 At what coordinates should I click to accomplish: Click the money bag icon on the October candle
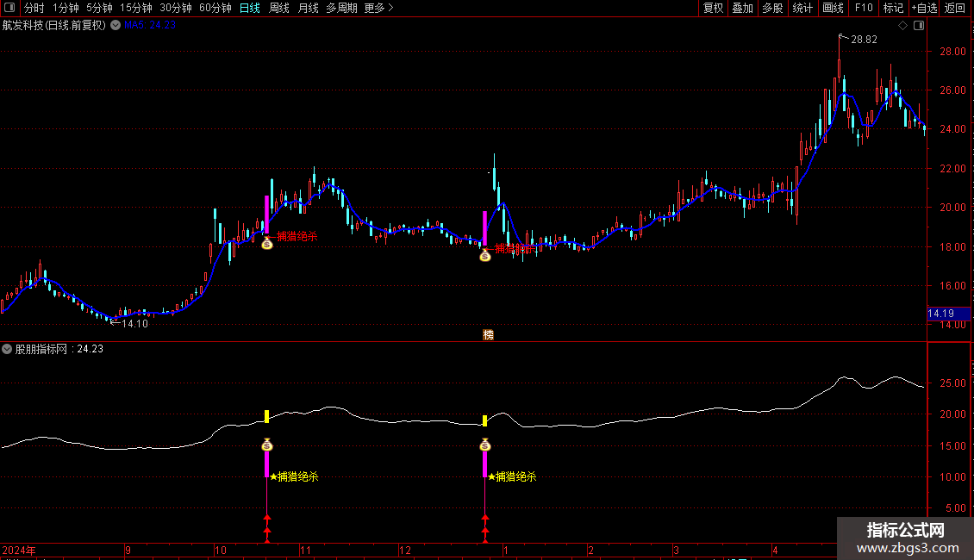267,244
